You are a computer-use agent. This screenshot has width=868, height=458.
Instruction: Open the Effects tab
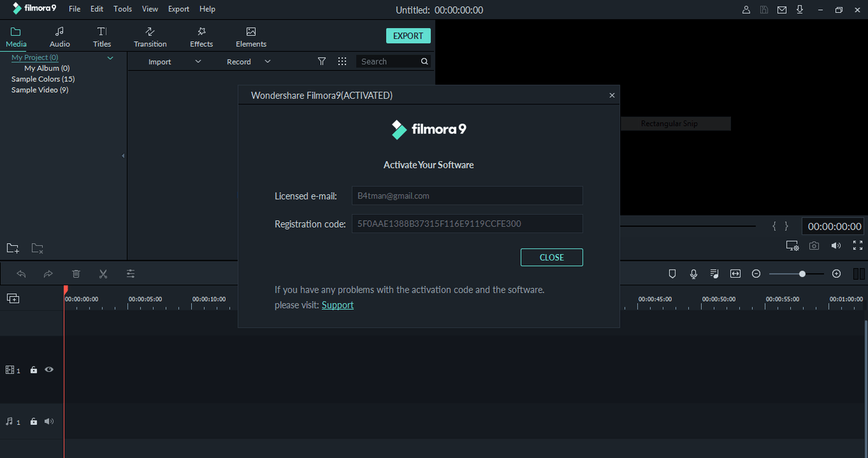coord(201,37)
